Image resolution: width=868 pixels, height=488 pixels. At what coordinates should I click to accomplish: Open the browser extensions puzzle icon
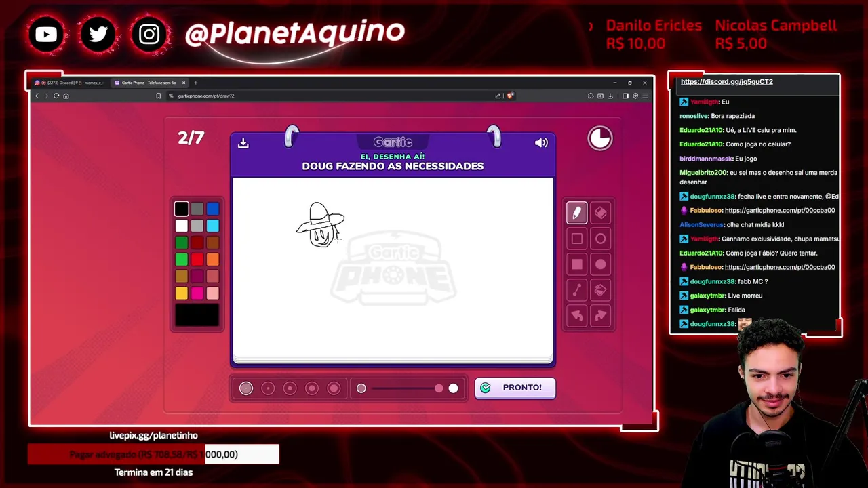click(x=591, y=96)
